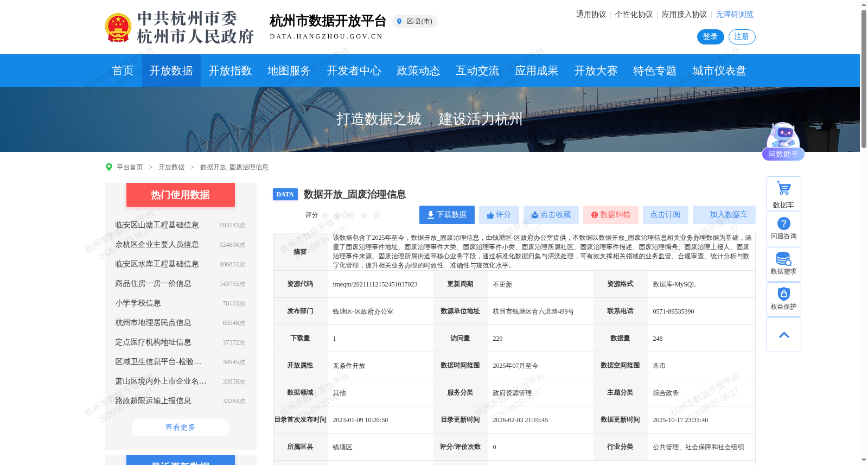
Task: Open 商品住房一房一价信息 dataset
Action: [154, 284]
